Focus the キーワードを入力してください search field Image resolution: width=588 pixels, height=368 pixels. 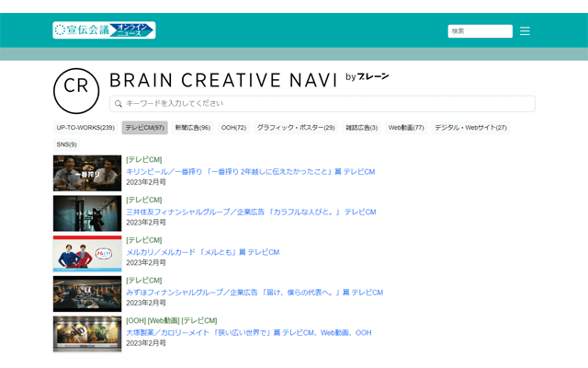[x=322, y=104]
